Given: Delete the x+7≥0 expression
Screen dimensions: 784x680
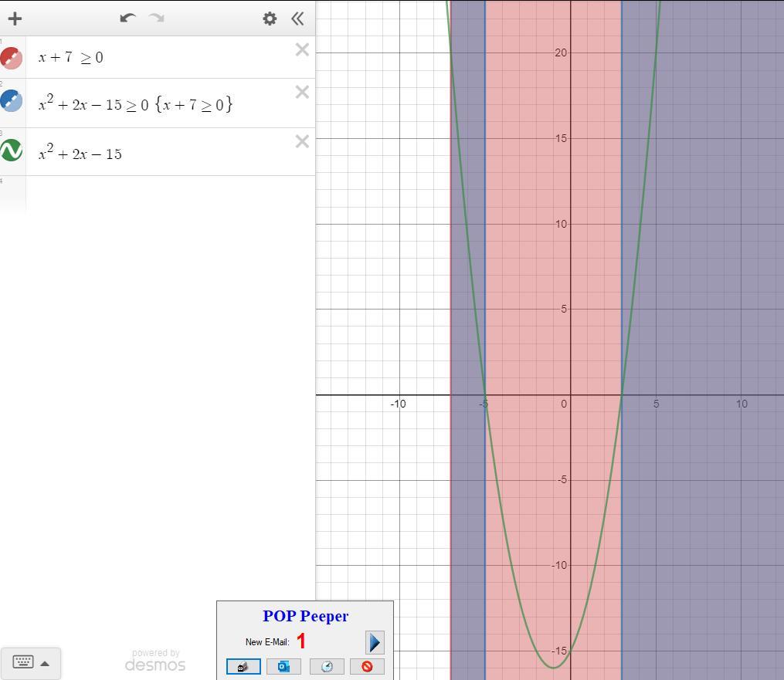Looking at the screenshot, I should 302,49.
